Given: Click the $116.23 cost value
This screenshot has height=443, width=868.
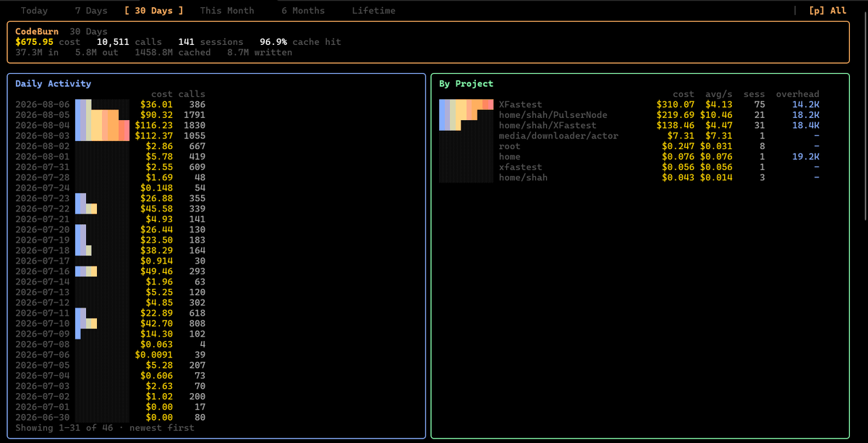Looking at the screenshot, I should click(153, 125).
